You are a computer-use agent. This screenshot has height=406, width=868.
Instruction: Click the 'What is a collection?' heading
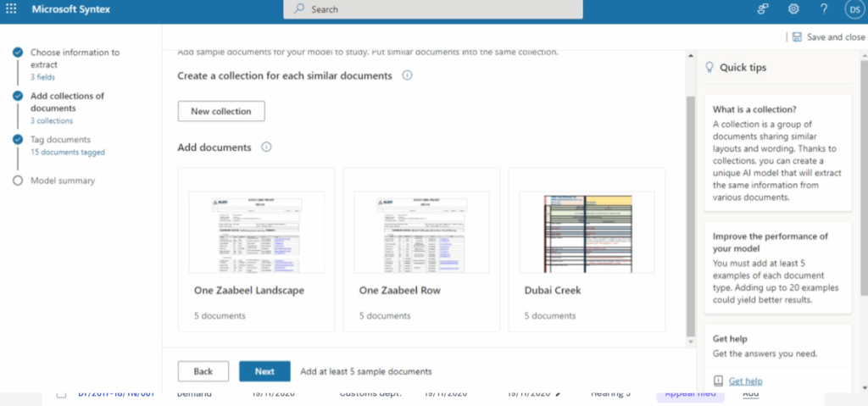point(754,108)
